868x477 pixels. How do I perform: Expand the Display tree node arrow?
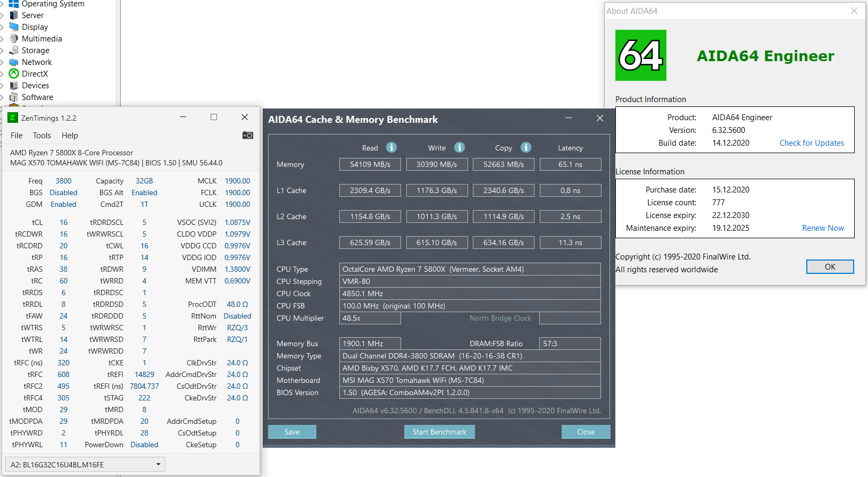(x=2, y=27)
